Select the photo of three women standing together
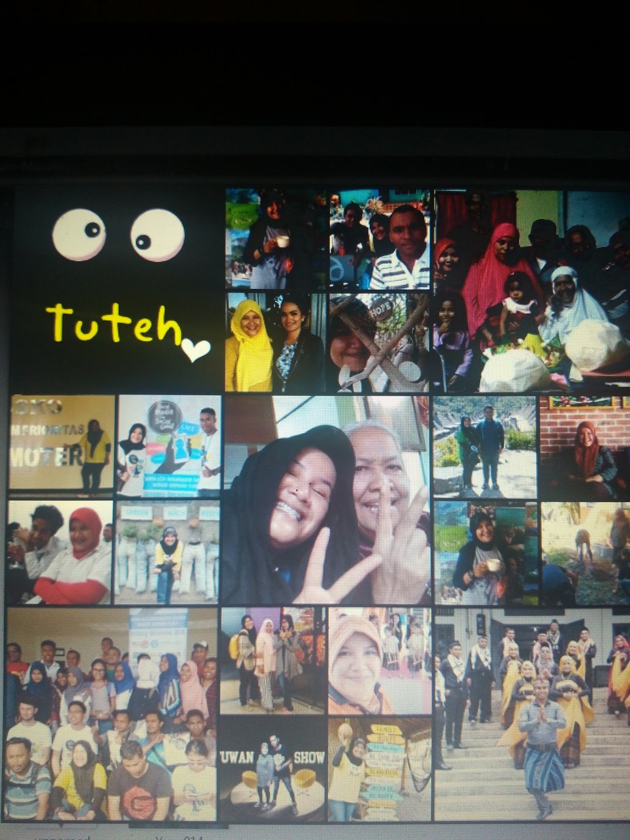The width and height of the screenshot is (630, 840). pyautogui.click(x=272, y=660)
